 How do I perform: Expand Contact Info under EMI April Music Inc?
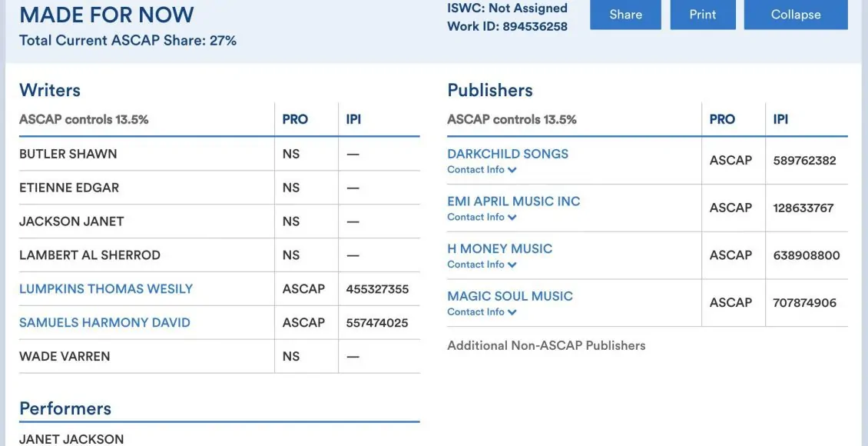pos(482,218)
